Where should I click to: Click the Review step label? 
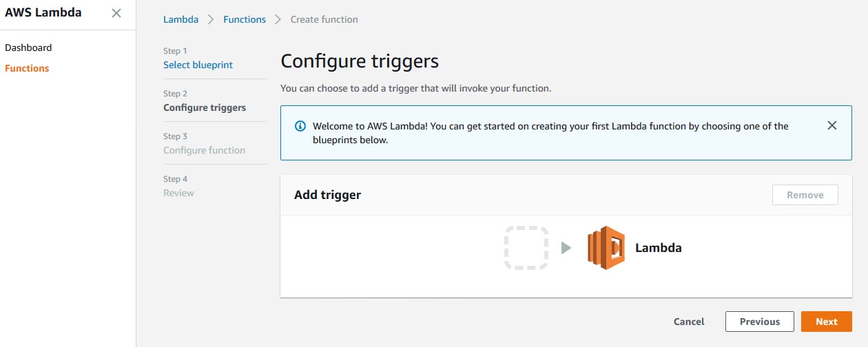(x=178, y=193)
